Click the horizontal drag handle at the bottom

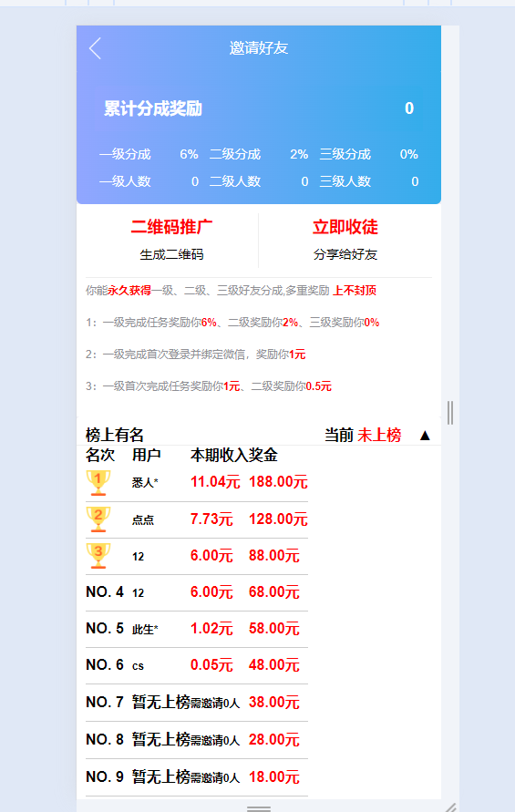pos(259,808)
